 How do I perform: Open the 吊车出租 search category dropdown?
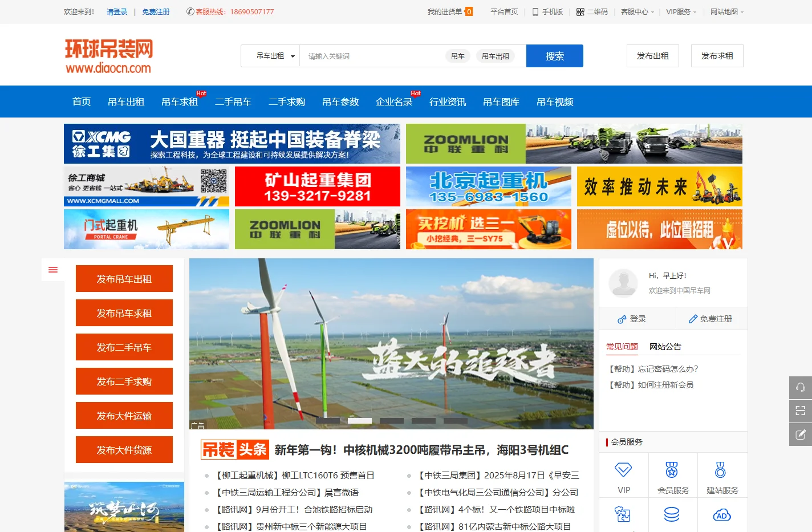pos(276,56)
